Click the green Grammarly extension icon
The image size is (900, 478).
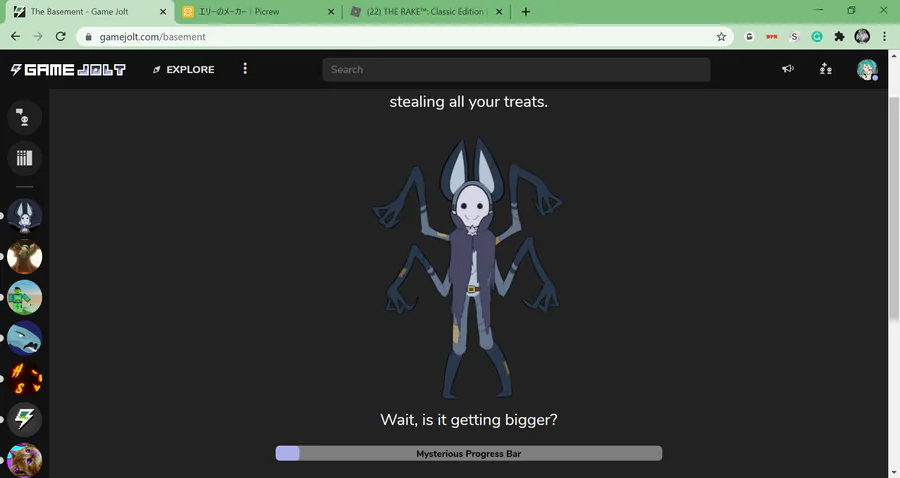coord(817,37)
